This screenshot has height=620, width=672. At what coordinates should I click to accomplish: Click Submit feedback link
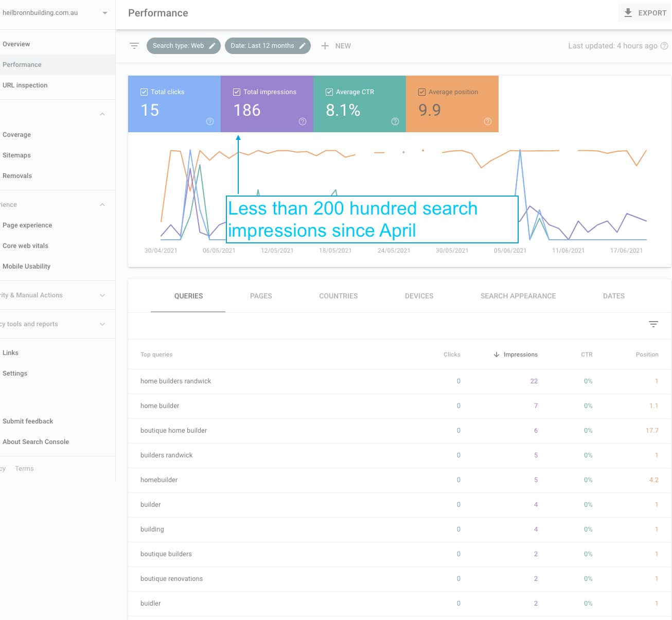28,421
